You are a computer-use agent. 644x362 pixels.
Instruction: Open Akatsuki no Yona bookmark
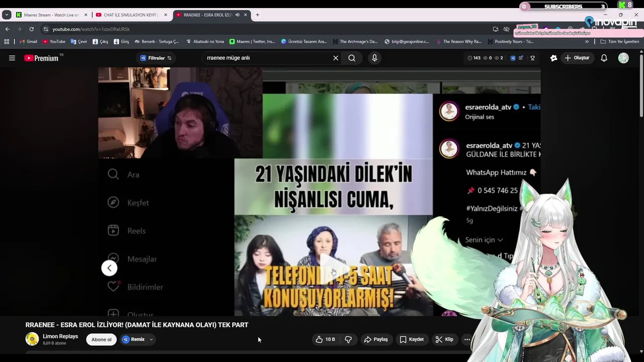click(205, 42)
